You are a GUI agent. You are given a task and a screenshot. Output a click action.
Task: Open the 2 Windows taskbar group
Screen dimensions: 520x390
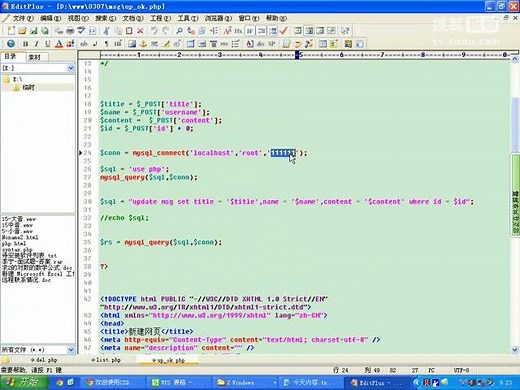click(x=245, y=382)
